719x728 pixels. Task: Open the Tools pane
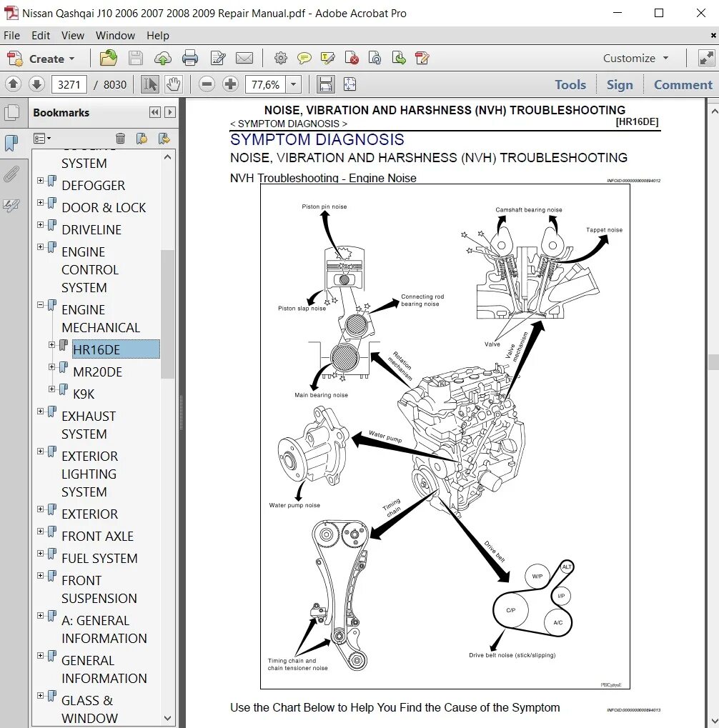click(x=570, y=84)
